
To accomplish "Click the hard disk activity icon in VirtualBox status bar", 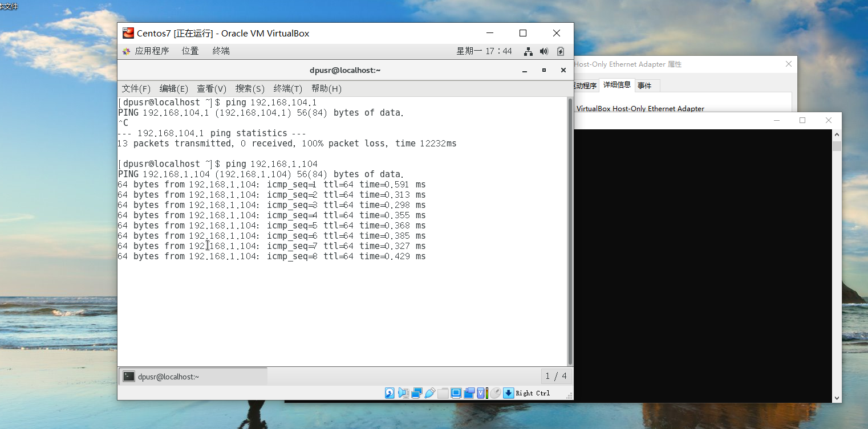I will [390, 393].
